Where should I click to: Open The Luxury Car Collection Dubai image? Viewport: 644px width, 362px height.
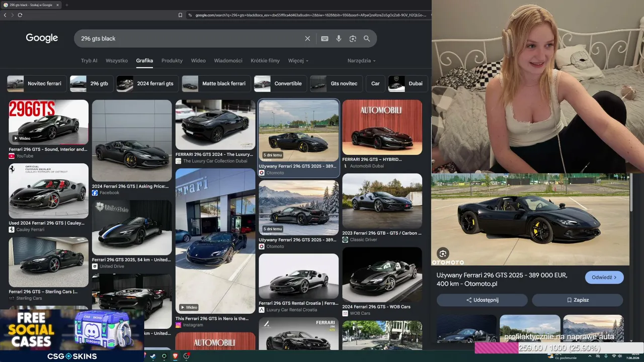tap(215, 125)
